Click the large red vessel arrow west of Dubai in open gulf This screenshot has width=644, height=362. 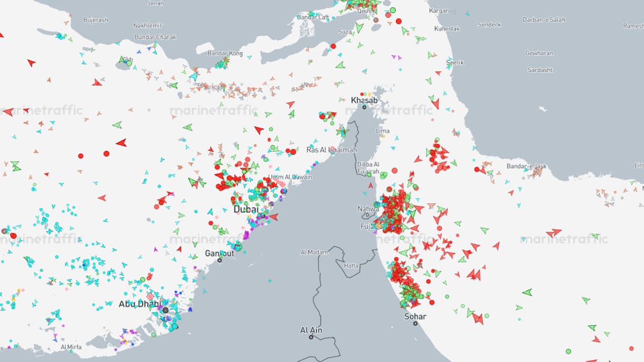pos(121,143)
